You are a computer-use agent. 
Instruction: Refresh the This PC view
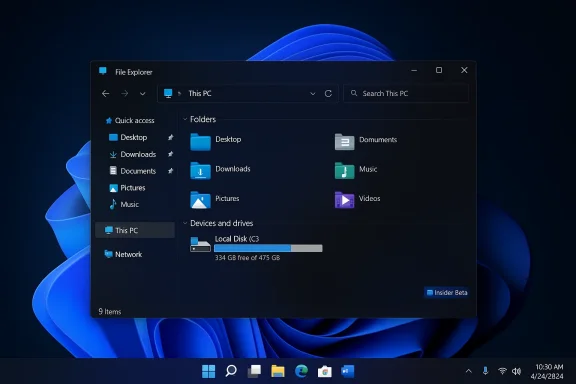[x=328, y=94]
